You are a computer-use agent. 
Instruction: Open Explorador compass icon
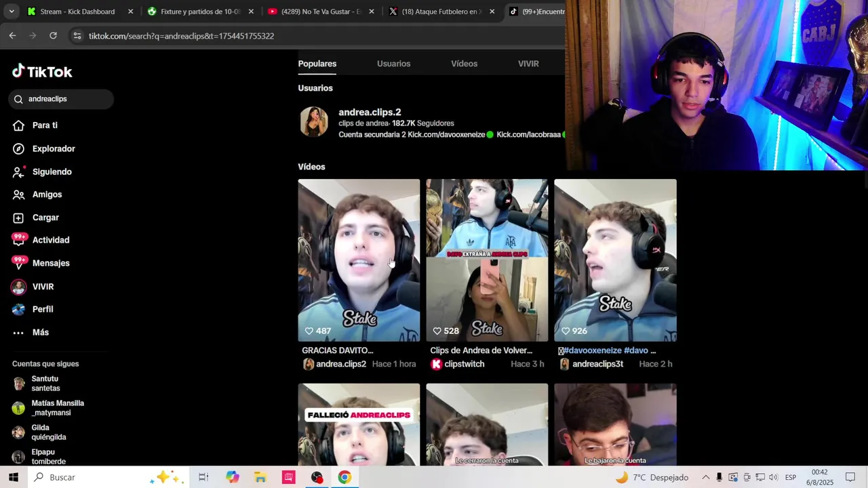[18, 148]
